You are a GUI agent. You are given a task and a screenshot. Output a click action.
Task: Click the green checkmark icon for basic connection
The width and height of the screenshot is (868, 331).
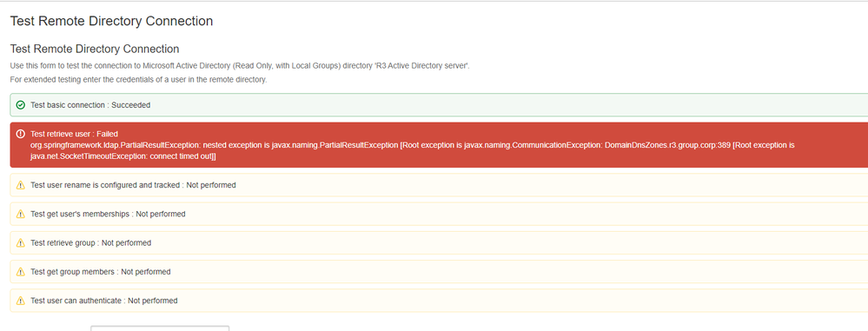(x=21, y=104)
